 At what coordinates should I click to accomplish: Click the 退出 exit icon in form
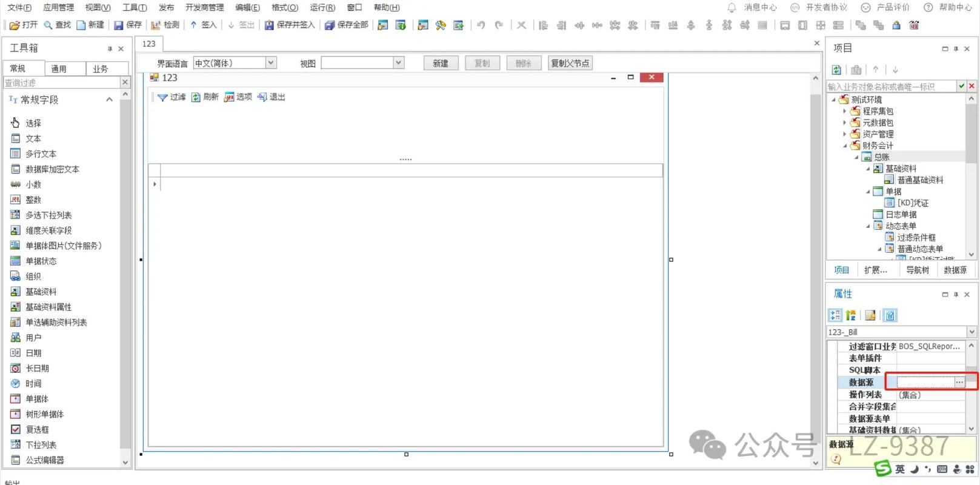coord(262,97)
